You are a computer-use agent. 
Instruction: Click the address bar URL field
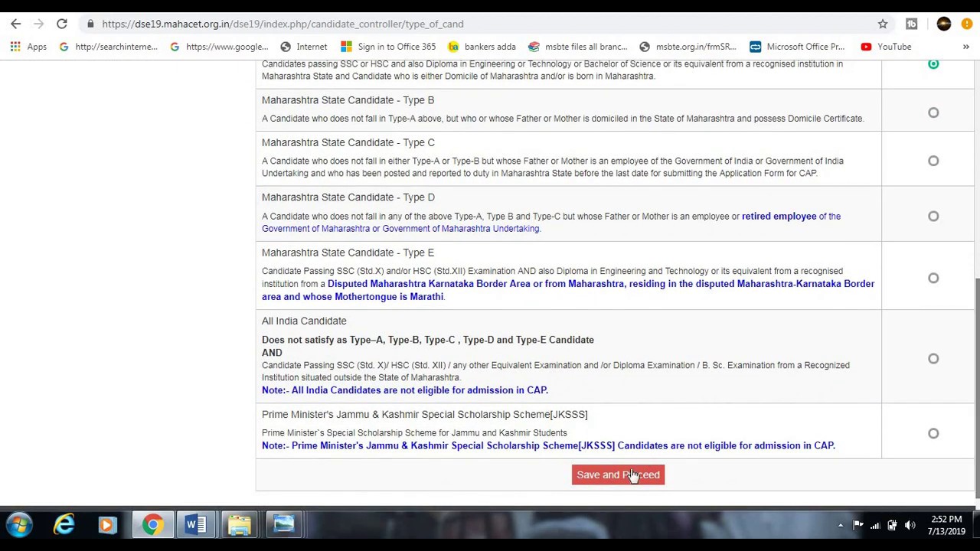point(475,24)
